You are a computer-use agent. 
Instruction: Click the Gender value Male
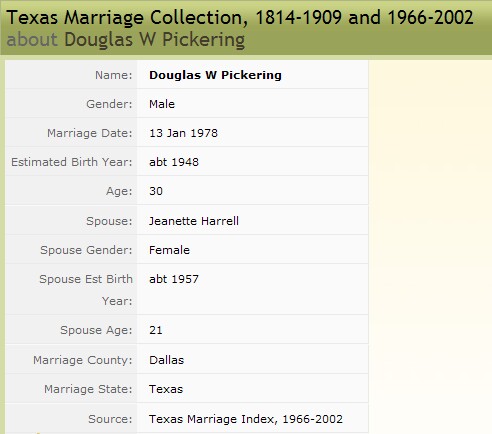162,104
